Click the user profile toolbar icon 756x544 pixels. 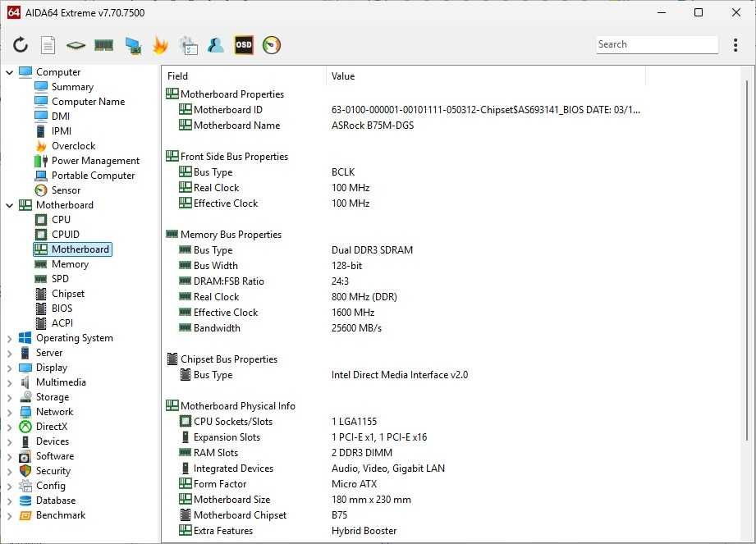tap(216, 45)
